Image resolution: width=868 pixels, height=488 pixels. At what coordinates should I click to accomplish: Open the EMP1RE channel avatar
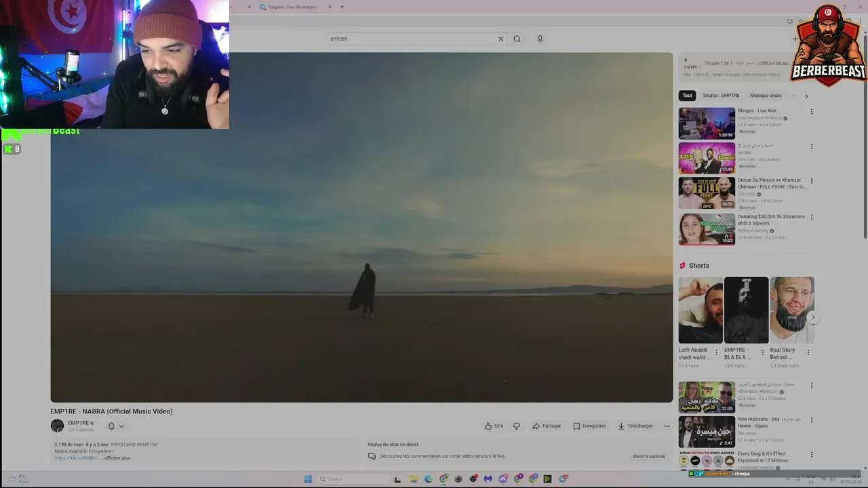(x=57, y=426)
